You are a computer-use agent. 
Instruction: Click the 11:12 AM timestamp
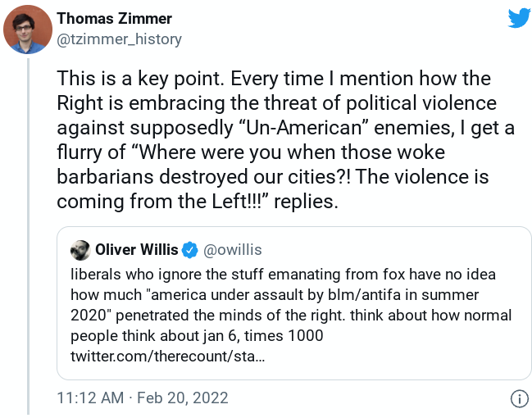pos(90,399)
